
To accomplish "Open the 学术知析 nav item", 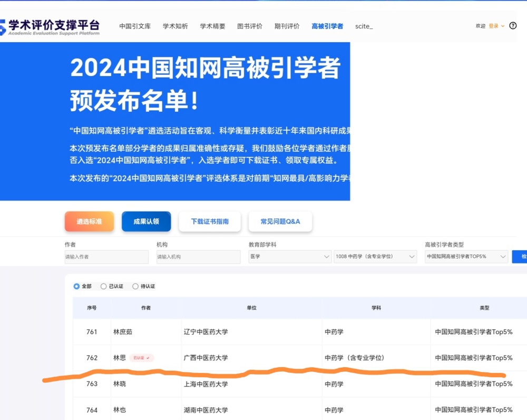I will click(x=175, y=26).
